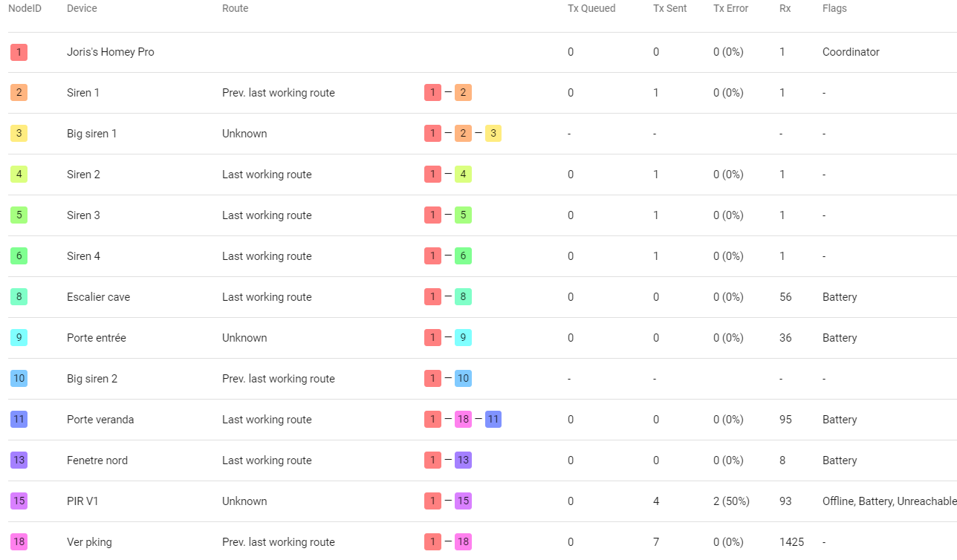This screenshot has width=957, height=560.
Task: Click the Tx Error column header
Action: pyautogui.click(x=730, y=9)
